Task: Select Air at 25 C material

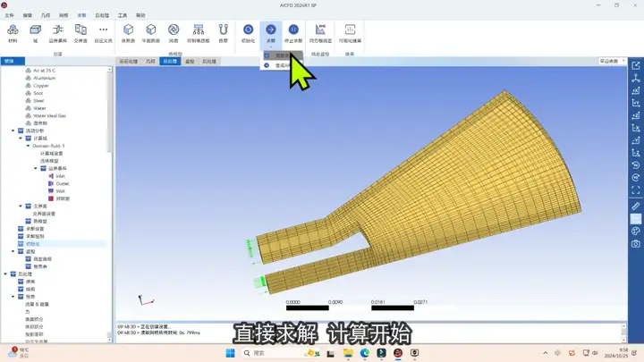Action: coord(45,71)
